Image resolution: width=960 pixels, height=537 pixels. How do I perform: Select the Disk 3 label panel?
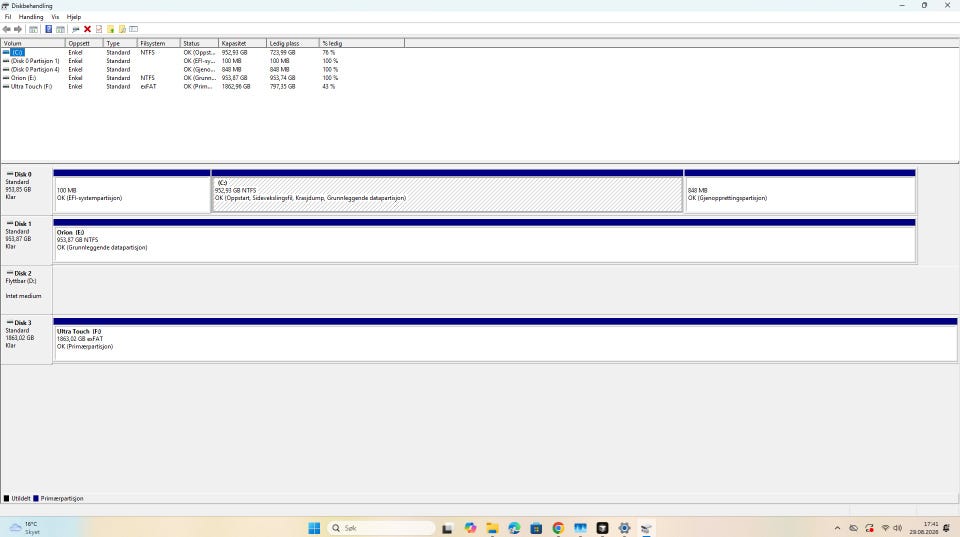[x=26, y=340]
